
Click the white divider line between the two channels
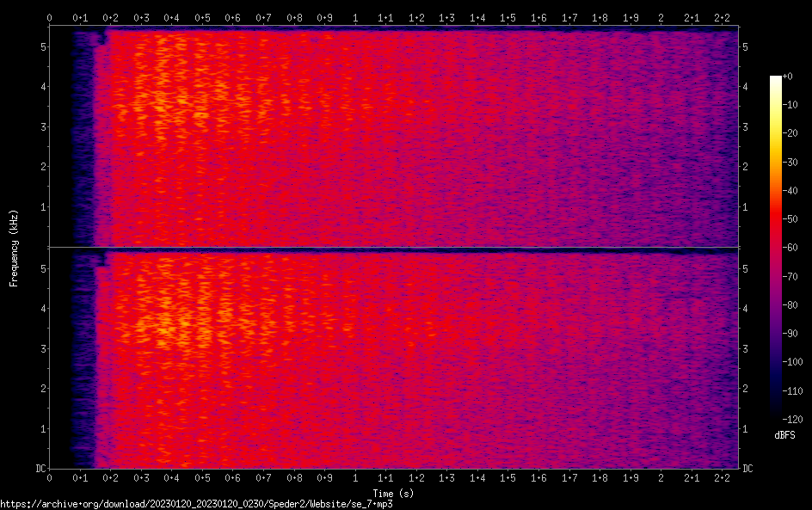pos(394,248)
